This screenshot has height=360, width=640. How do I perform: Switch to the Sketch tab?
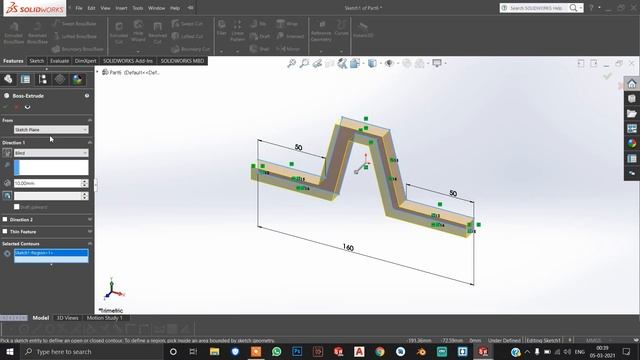[x=36, y=61]
